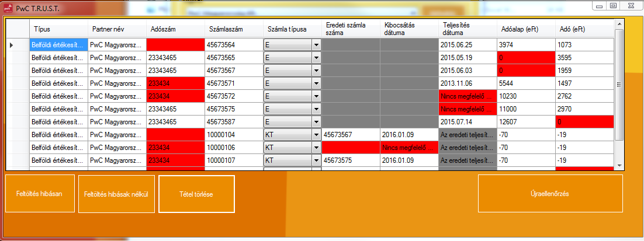The height and width of the screenshot is (241, 644).
Task: Click the red Adóalap 0 cell for 45673565
Action: pyautogui.click(x=526, y=58)
